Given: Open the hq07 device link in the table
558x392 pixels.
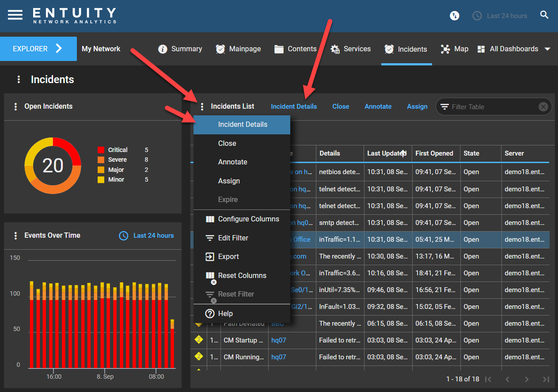Looking at the screenshot, I should click(x=279, y=340).
